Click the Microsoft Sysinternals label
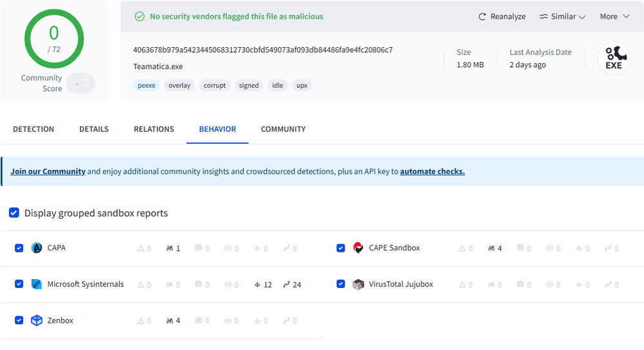This screenshot has width=644, height=350. pyautogui.click(x=85, y=284)
